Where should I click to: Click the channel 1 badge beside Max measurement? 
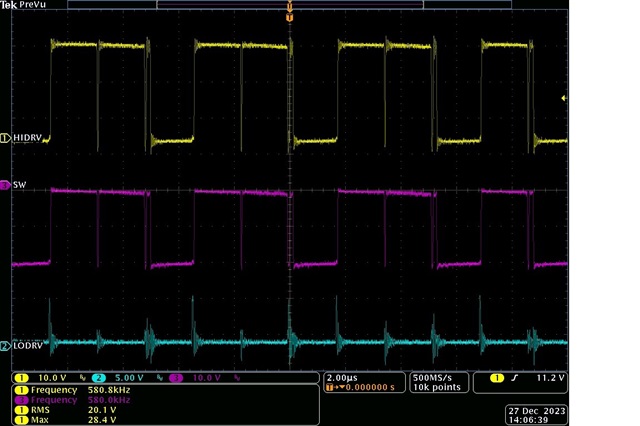click(21, 420)
